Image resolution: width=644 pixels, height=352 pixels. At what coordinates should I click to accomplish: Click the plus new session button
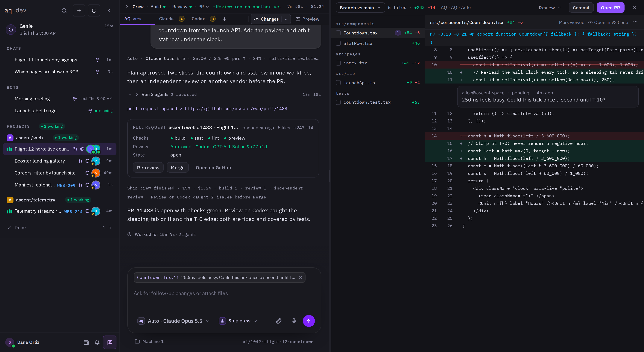[79, 10]
